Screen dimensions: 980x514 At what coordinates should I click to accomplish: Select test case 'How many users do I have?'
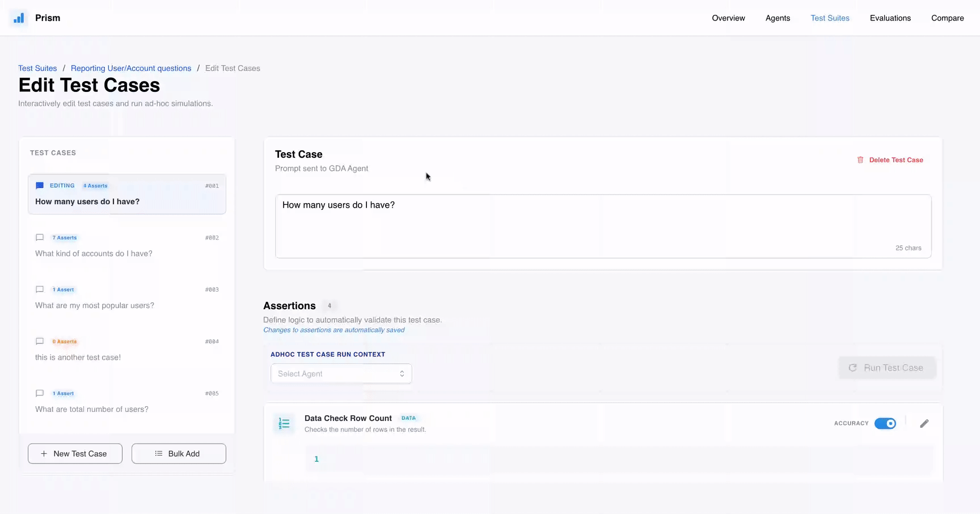pyautogui.click(x=127, y=194)
